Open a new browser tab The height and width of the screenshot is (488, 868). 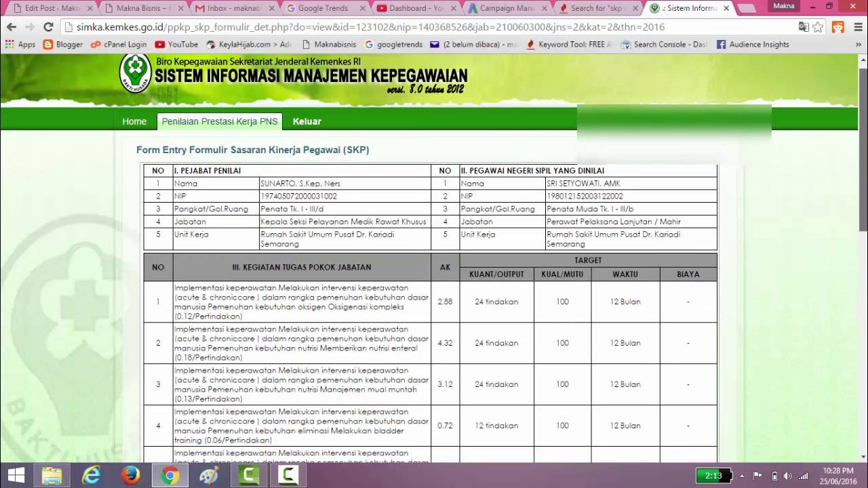coord(747,8)
